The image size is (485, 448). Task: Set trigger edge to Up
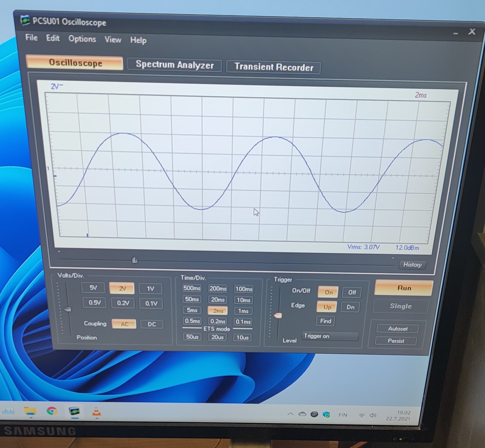[x=327, y=307]
